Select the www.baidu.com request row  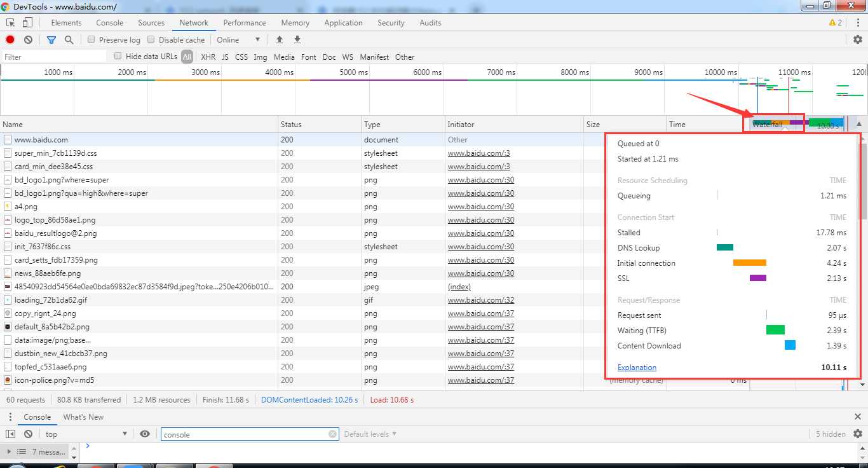point(302,140)
